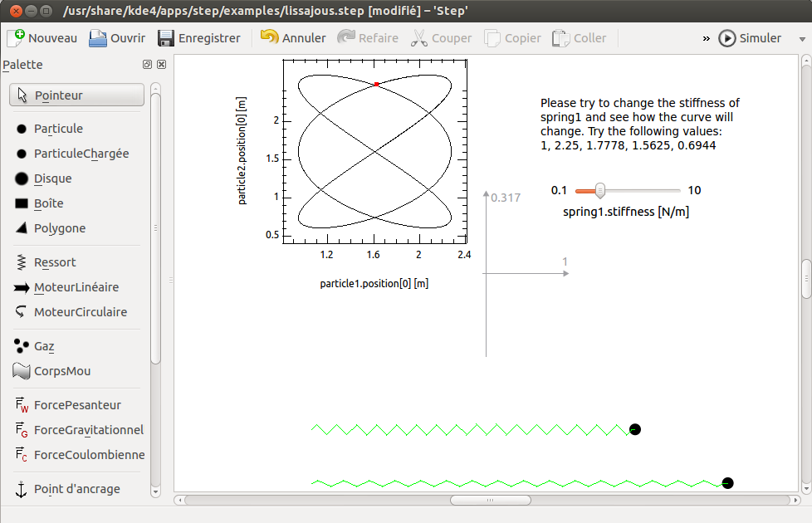
Task: Choose the Polygone shape tool
Action: (x=59, y=228)
